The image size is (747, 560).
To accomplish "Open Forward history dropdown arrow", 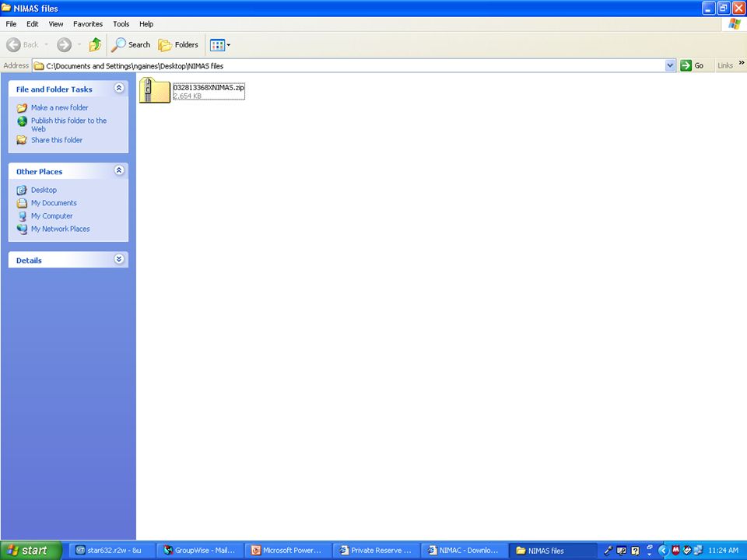I will point(79,45).
